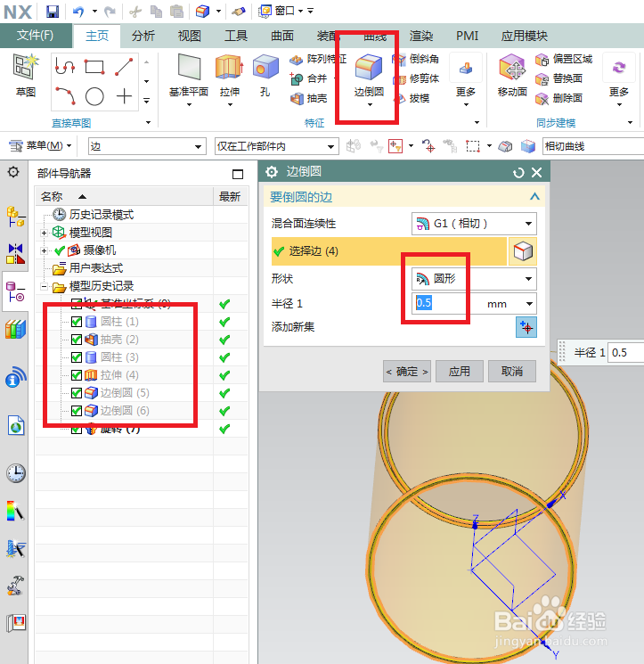
Task: Click the Offset Region (偏置区域) tool
Action: (564, 59)
